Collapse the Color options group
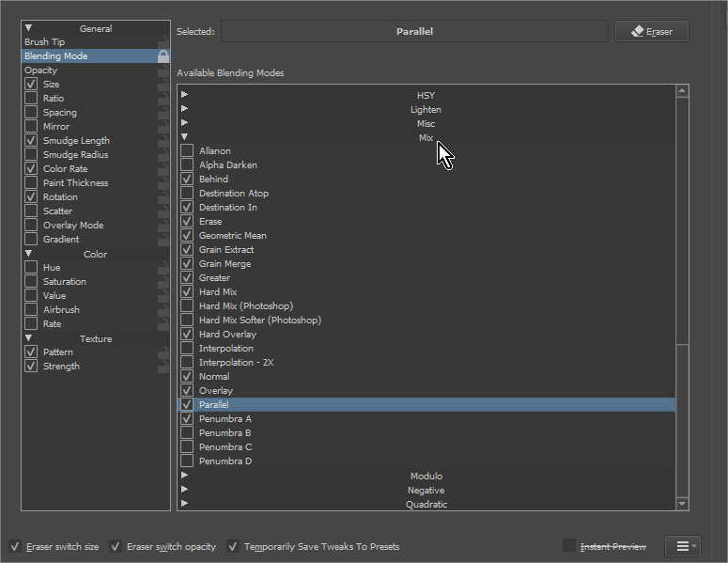The image size is (728, 563). [29, 254]
